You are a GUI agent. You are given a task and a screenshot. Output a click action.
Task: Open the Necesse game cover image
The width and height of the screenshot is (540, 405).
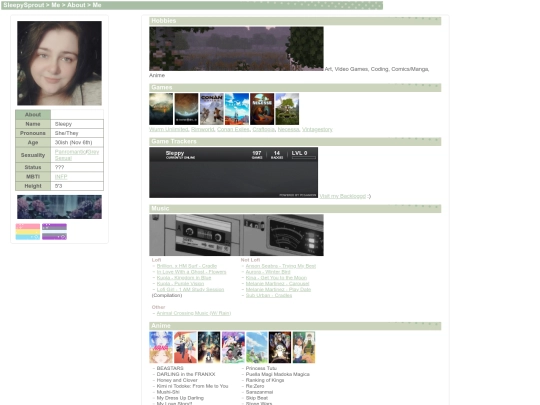262,109
